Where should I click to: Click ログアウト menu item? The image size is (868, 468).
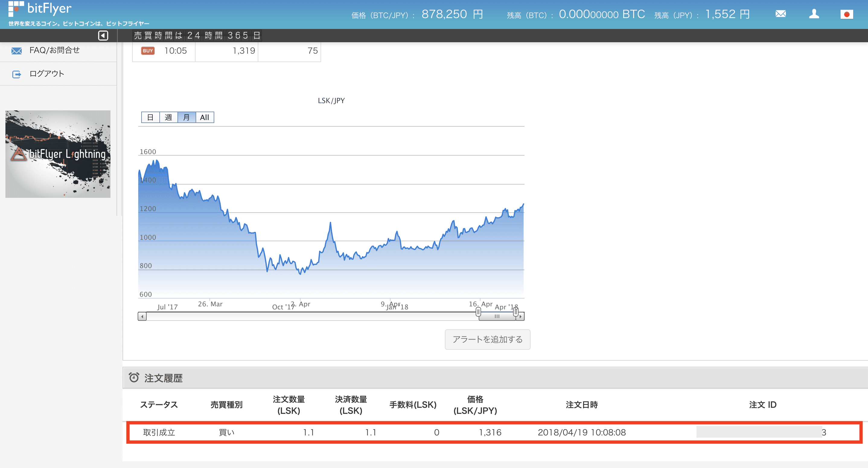click(x=47, y=74)
